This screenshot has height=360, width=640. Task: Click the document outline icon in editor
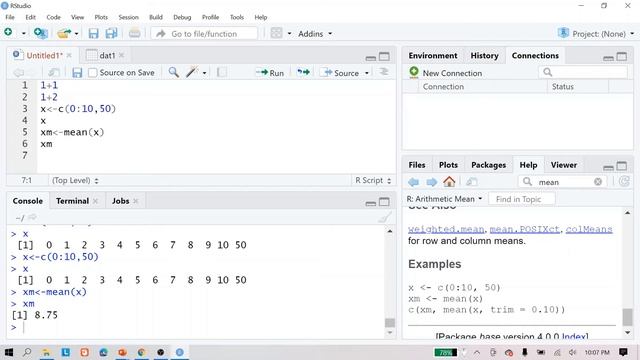[384, 72]
